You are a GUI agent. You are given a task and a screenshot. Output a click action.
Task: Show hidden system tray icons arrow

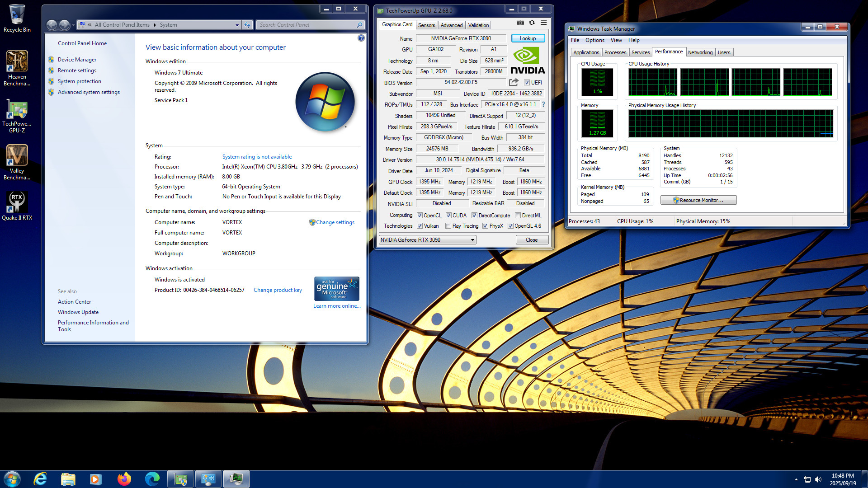point(796,479)
